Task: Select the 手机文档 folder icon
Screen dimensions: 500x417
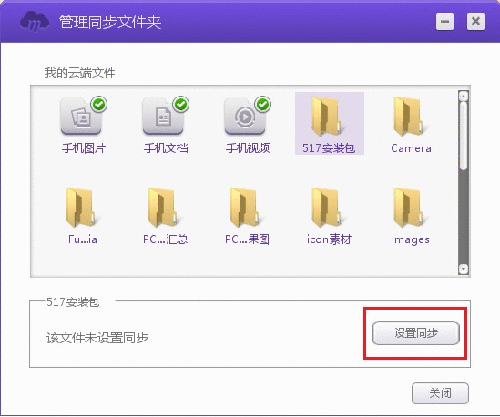Action: 163,117
